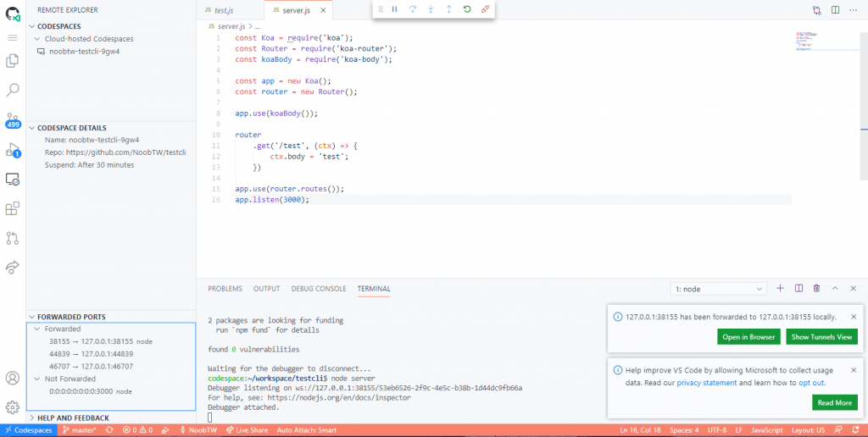Disconnect the debugger
Viewport: 868px width, 437px height.
coord(485,9)
